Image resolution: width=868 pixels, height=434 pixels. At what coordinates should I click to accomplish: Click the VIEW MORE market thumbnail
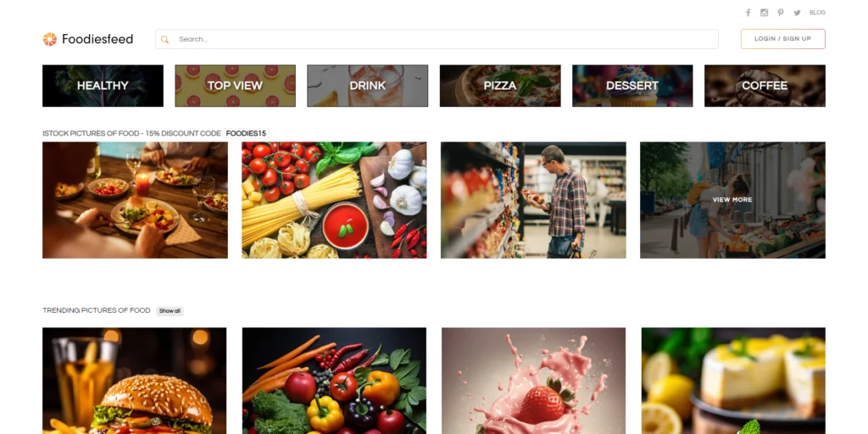732,200
